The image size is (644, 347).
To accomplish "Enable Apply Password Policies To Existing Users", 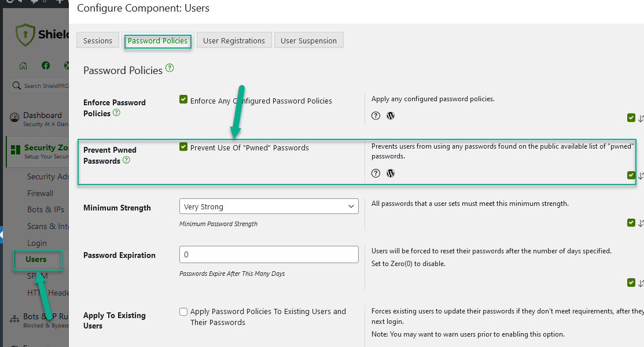I will 183,311.
